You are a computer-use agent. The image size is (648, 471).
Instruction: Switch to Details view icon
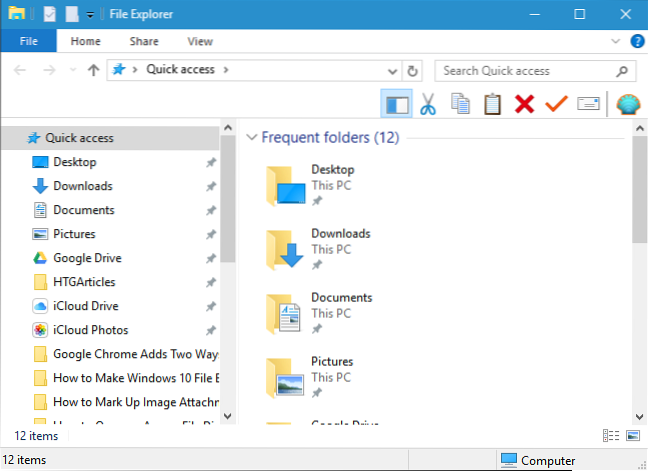[611, 435]
